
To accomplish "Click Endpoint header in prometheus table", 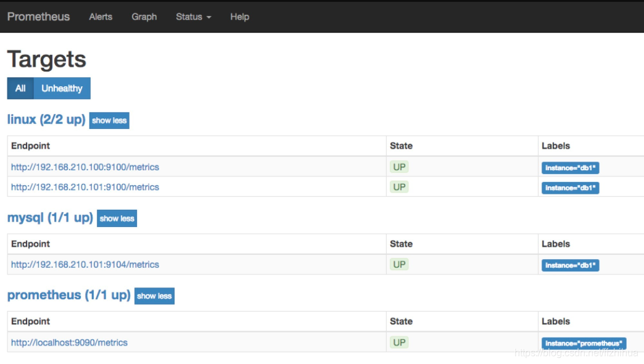I will click(30, 321).
